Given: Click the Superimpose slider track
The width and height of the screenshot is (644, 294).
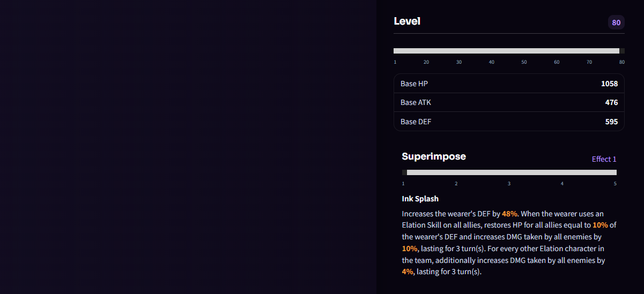Looking at the screenshot, I should [509, 172].
